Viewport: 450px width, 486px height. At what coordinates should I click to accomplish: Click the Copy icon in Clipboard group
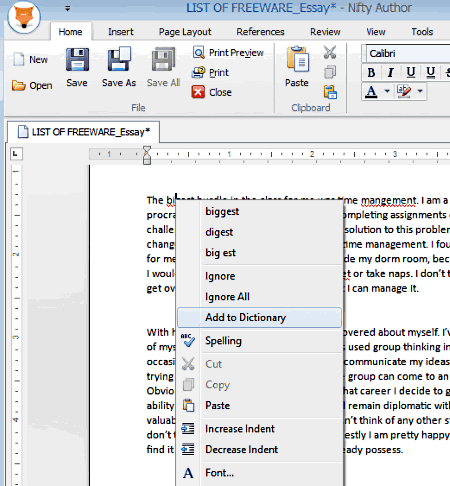[x=330, y=72]
